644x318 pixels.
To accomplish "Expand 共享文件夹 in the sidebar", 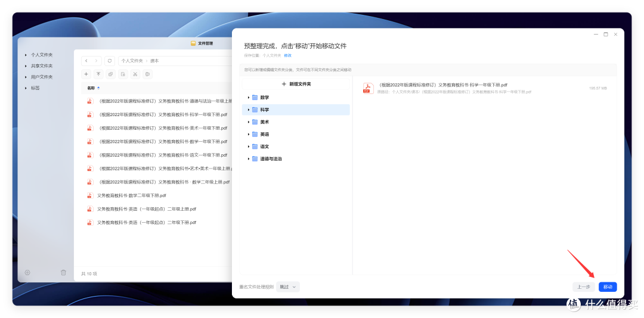I will [x=26, y=66].
